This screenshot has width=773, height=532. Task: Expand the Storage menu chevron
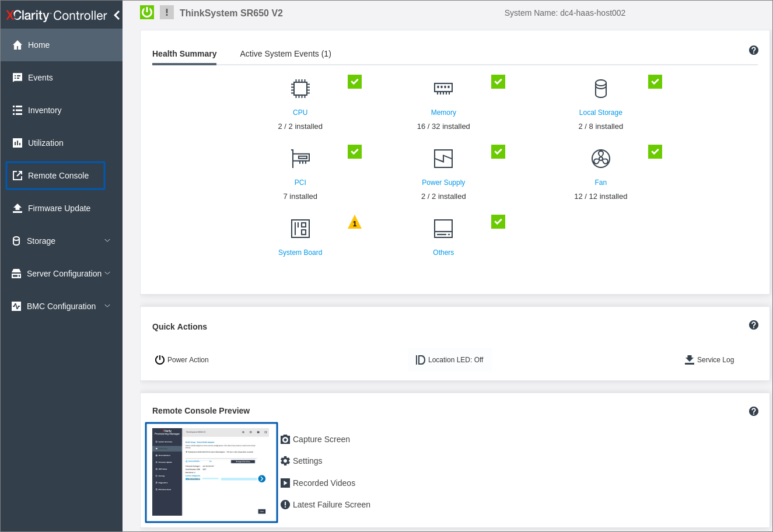[107, 241]
